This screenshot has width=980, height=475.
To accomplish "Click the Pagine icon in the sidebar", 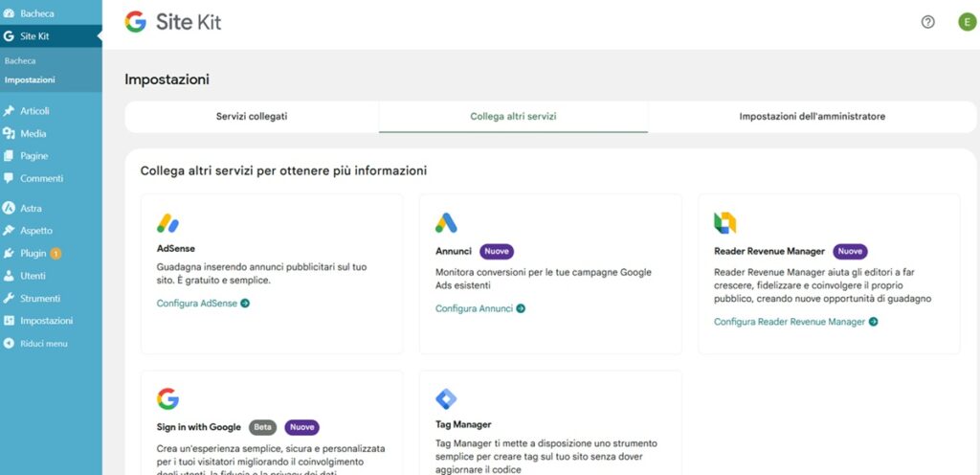I will [x=9, y=156].
